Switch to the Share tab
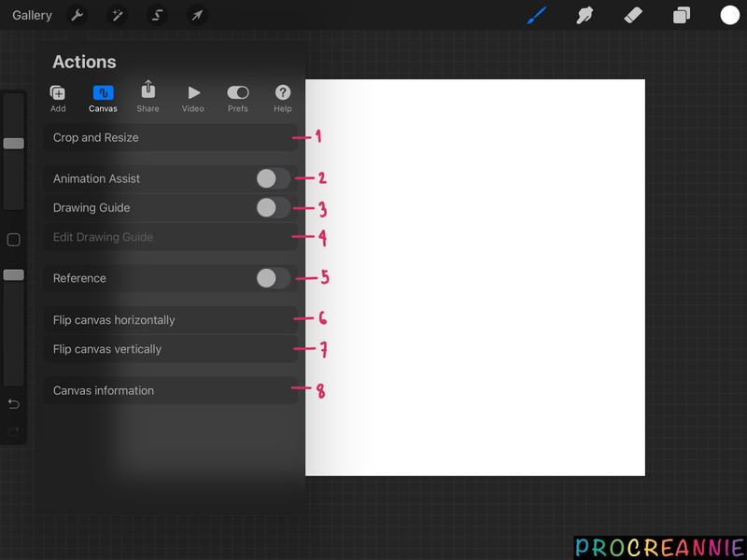Viewport: 747px width, 560px height. click(148, 97)
